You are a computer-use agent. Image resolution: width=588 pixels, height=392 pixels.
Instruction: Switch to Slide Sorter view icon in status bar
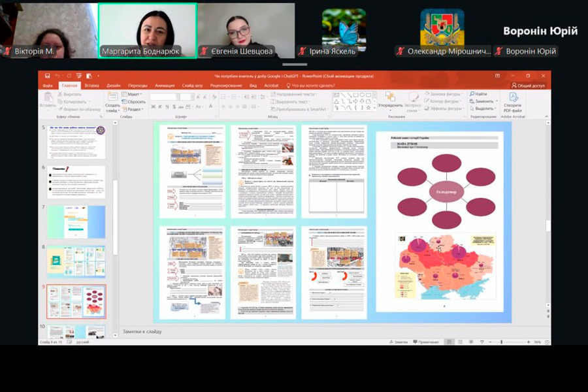[x=460, y=342]
